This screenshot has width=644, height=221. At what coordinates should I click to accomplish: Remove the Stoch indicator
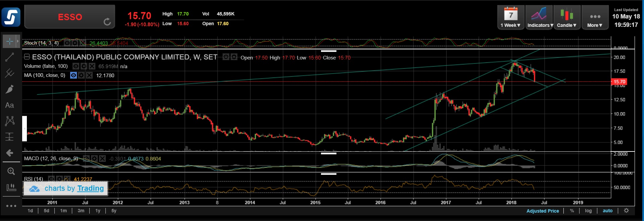83,43
